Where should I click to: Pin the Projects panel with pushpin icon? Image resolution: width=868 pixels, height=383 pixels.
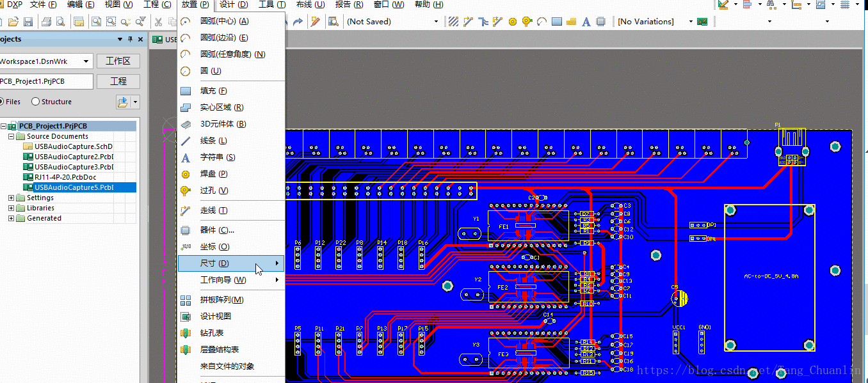[x=131, y=40]
